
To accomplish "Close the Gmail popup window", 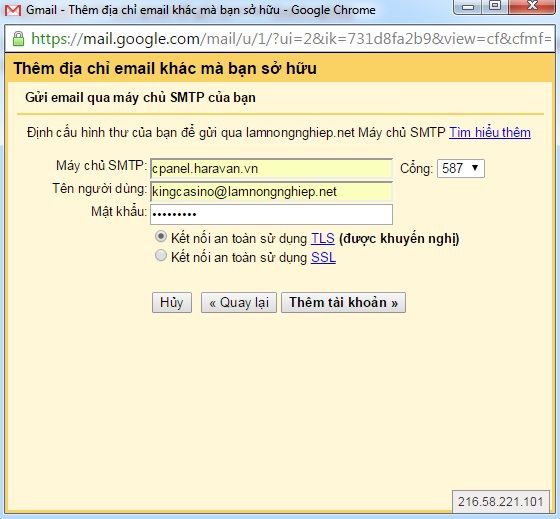I will (x=532, y=6).
